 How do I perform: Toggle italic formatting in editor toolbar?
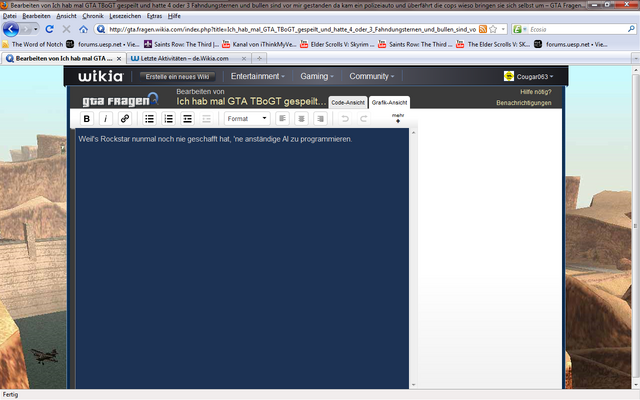(106, 119)
